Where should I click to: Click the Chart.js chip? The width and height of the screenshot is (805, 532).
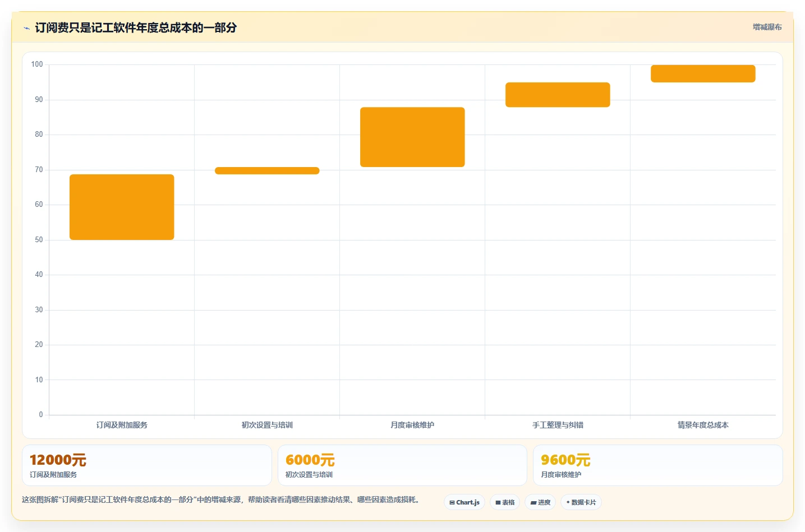tap(464, 502)
